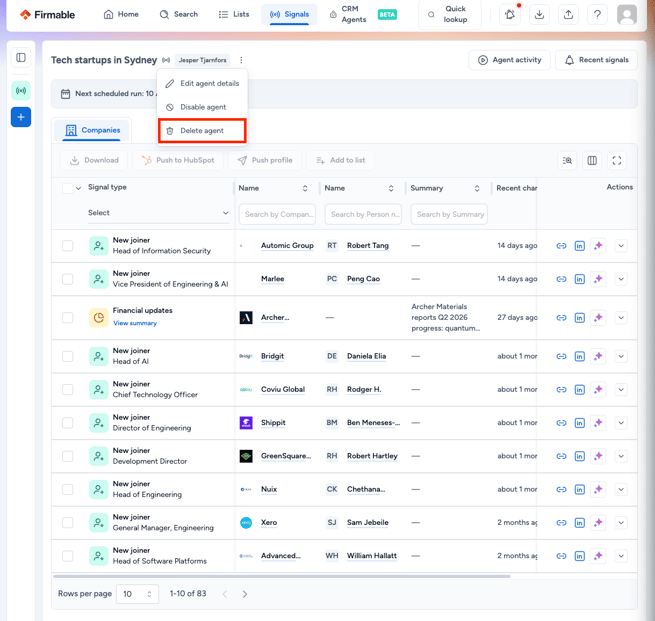
Task: Open the help question mark icon
Action: (597, 15)
